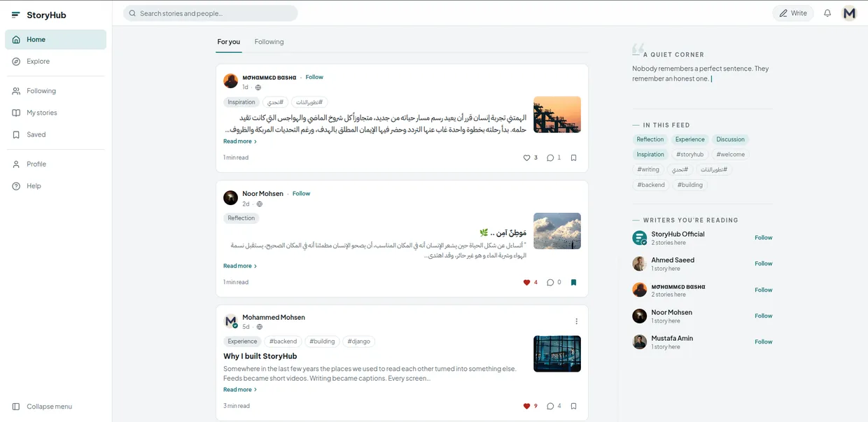Expand Read more on the first Arabic story
The width and height of the screenshot is (868, 422).
pos(240,141)
